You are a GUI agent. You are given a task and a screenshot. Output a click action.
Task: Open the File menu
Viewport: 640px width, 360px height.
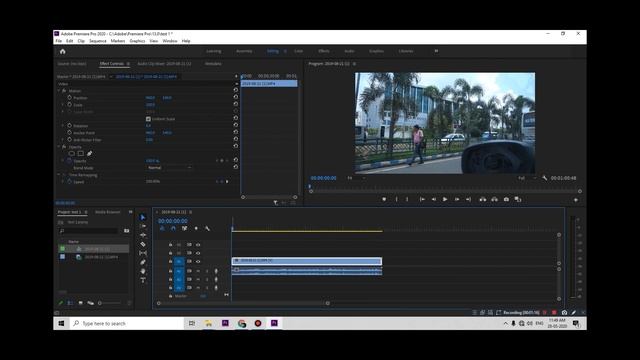[59, 41]
